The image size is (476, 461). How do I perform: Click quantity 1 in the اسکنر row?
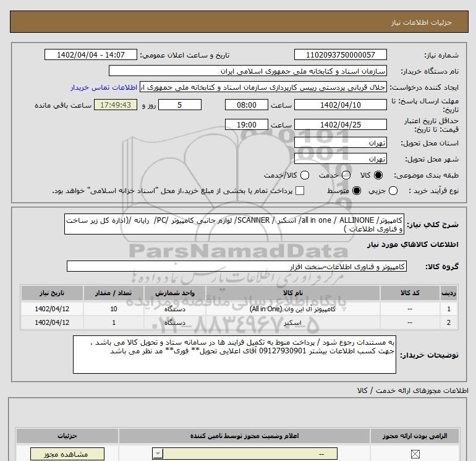coord(114,323)
